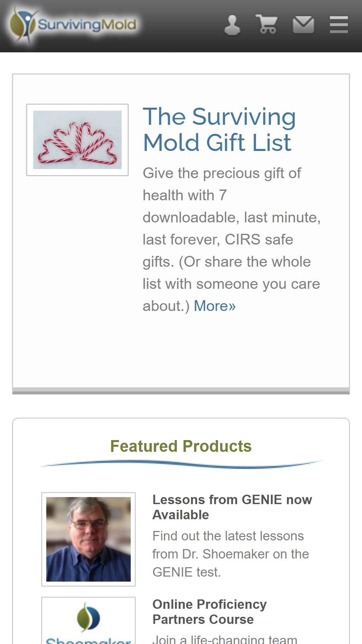Expand the hamburger navigation menu
Viewport: 362px width, 644px height.
[x=339, y=24]
